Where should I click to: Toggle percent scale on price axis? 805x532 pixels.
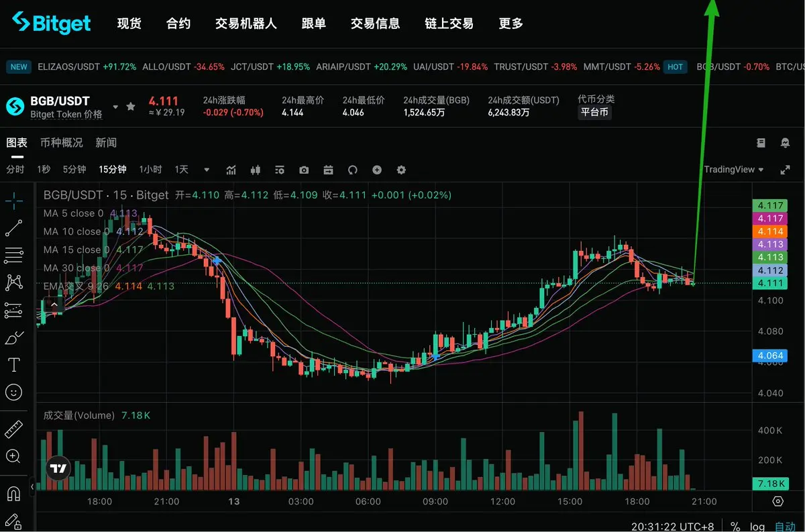(735, 527)
